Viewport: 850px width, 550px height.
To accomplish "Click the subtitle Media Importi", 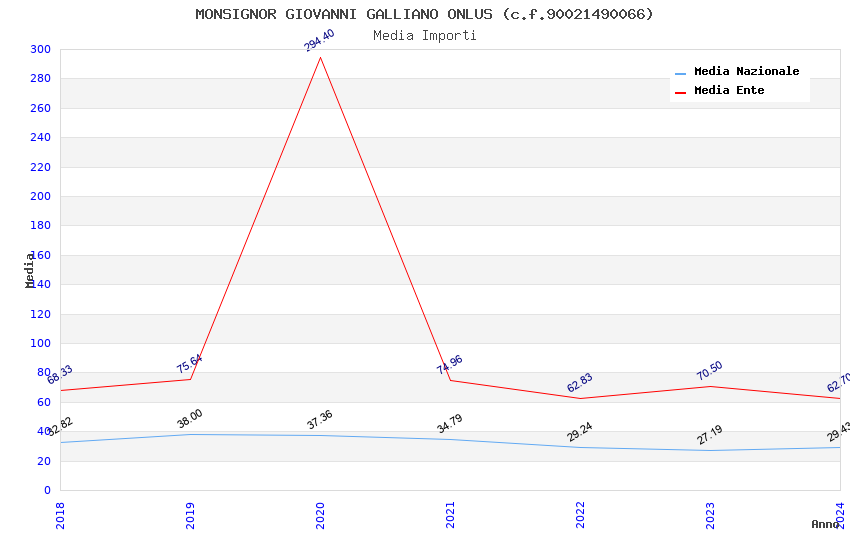I will [x=424, y=36].
